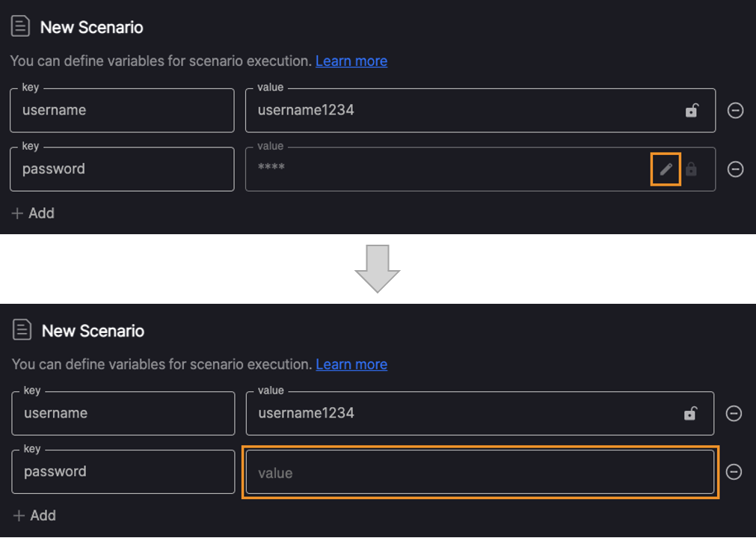Click the password key field next to masked value
This screenshot has height=538, width=756.
tap(122, 169)
